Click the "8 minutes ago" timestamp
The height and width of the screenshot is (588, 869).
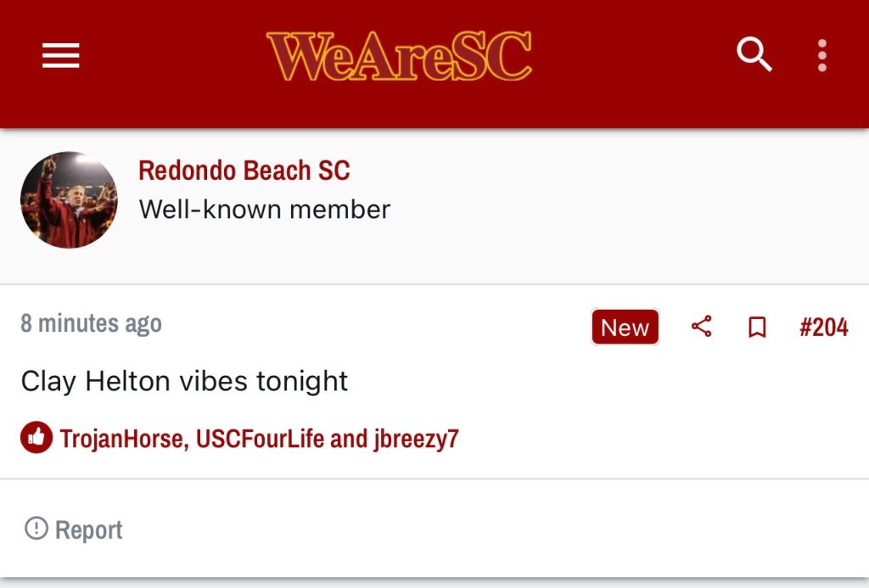[91, 323]
